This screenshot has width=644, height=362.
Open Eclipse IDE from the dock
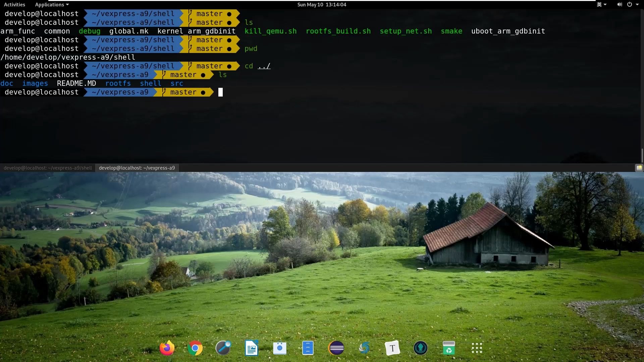336,348
